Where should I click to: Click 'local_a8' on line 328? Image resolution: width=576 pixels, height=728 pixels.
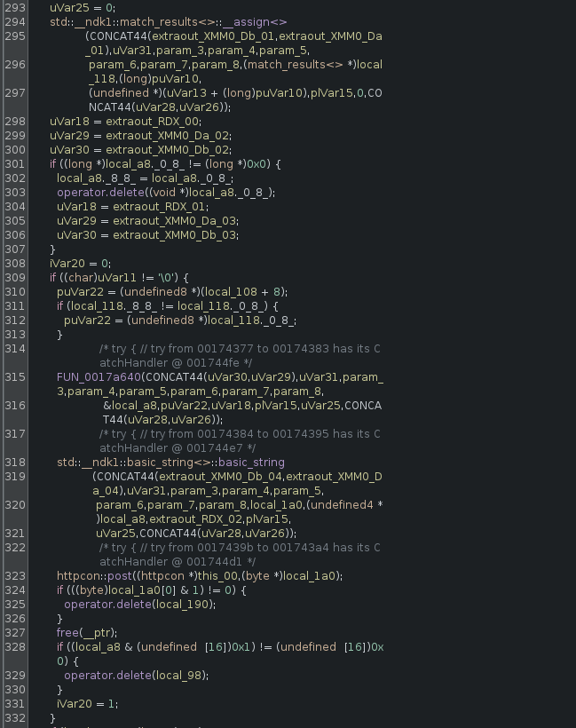(x=97, y=647)
